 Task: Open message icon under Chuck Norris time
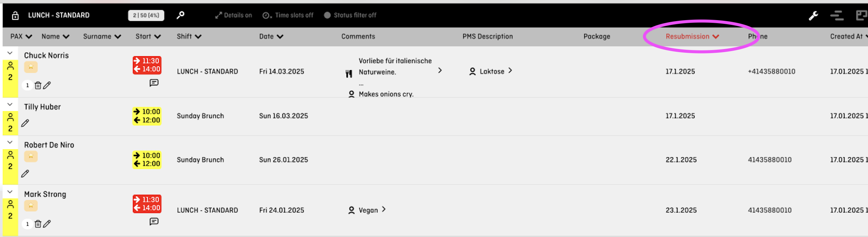154,83
